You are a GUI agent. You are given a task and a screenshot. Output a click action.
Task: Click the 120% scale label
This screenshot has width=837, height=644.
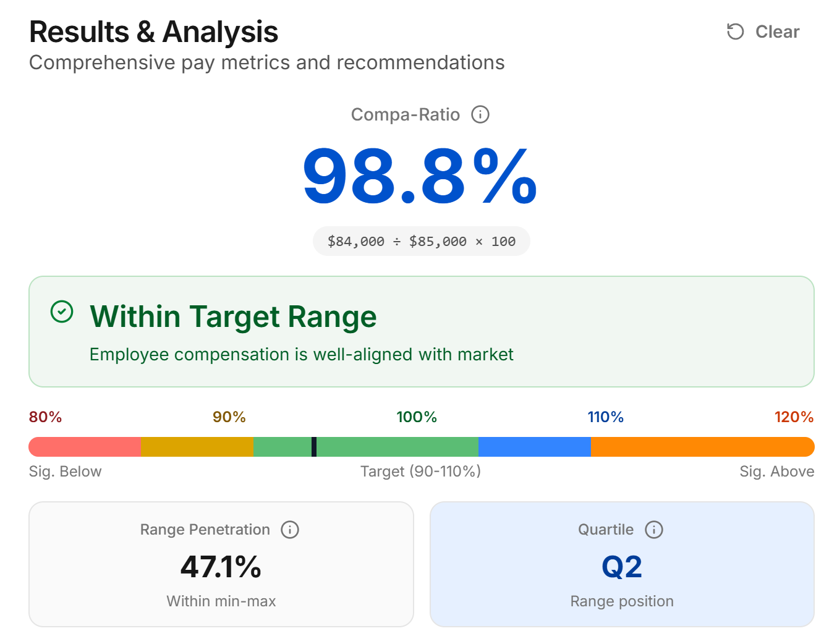[794, 417]
